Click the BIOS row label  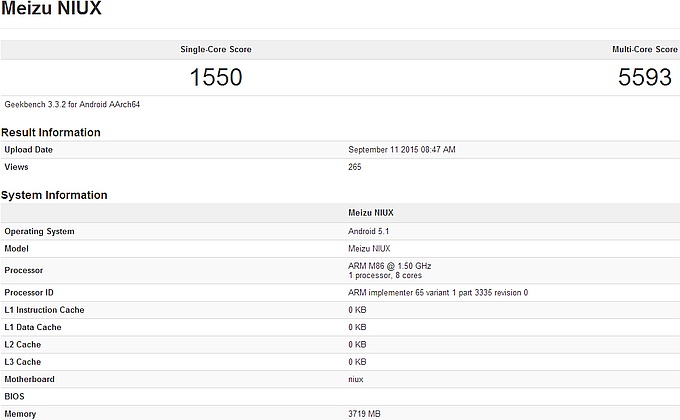tap(14, 397)
